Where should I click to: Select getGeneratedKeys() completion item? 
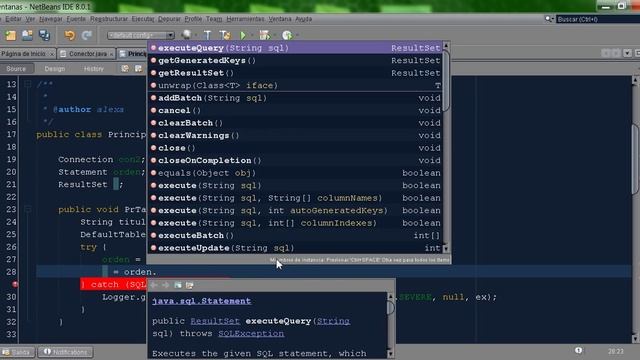coord(295,60)
